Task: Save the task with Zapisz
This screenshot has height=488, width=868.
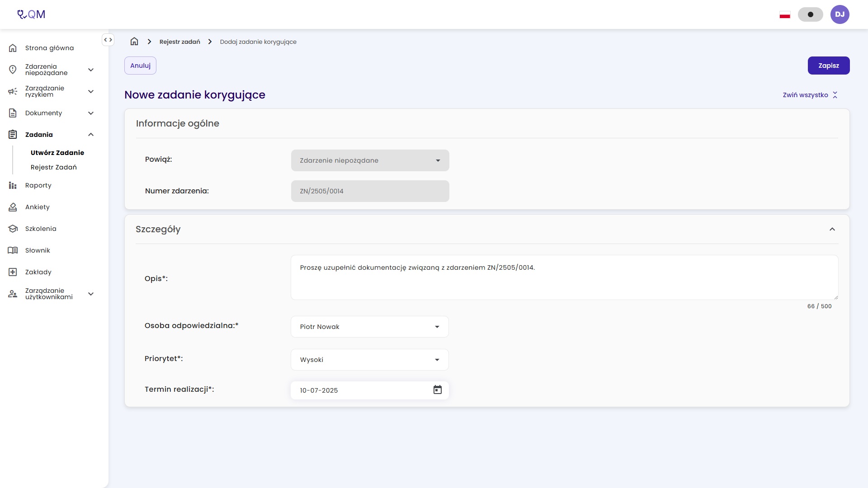Action: (829, 66)
